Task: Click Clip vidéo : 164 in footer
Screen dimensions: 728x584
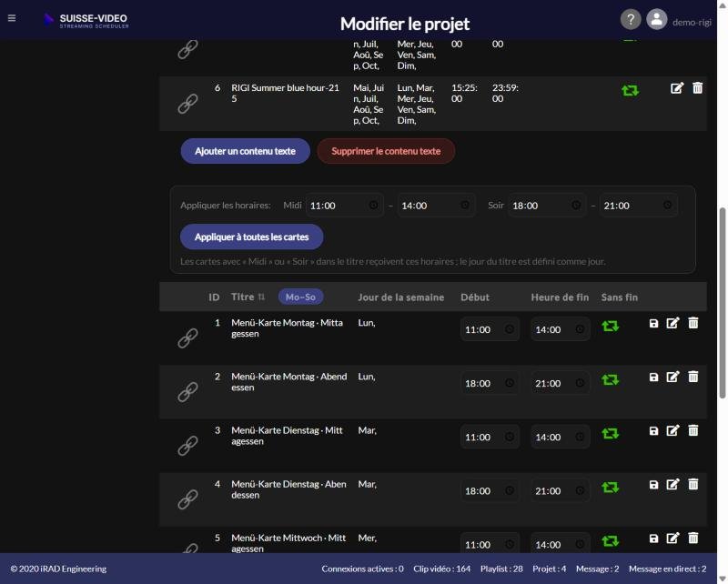Action: 442,569
